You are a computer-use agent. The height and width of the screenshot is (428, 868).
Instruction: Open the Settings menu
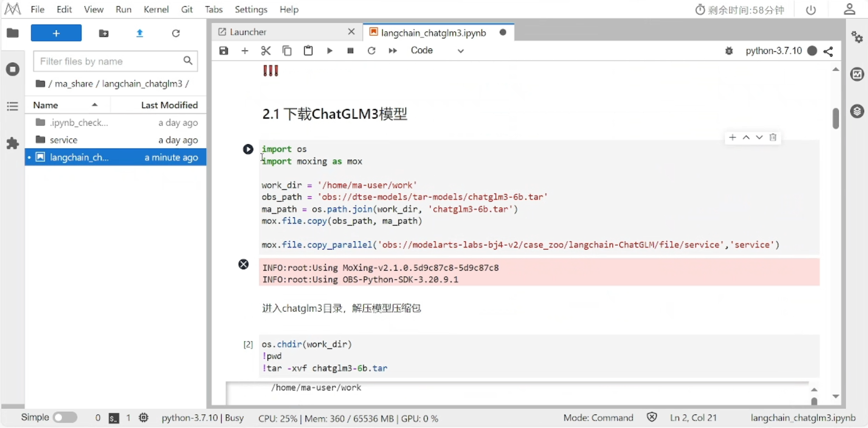tap(251, 9)
